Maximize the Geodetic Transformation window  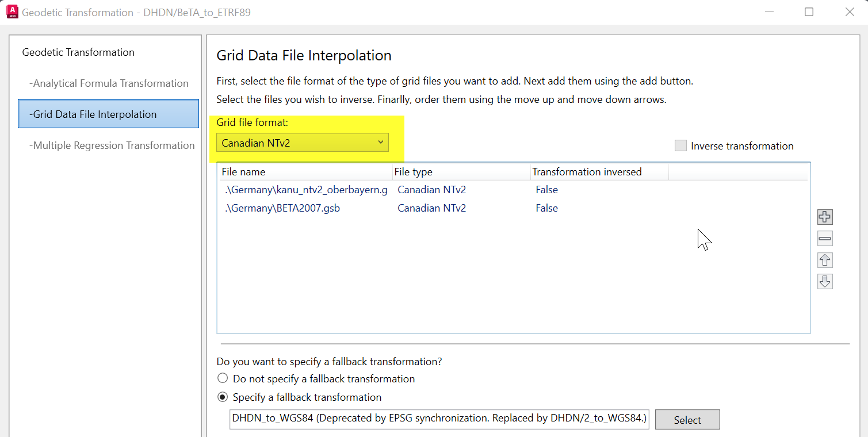point(809,12)
